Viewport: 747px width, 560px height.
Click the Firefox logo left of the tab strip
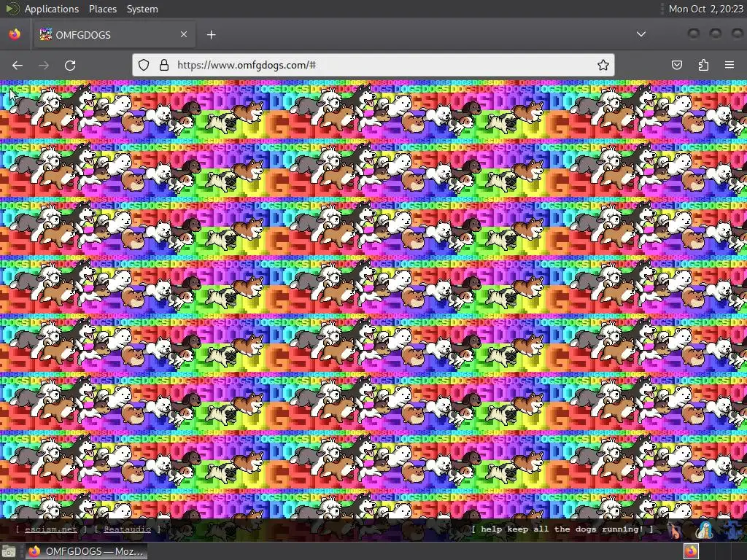coord(15,34)
